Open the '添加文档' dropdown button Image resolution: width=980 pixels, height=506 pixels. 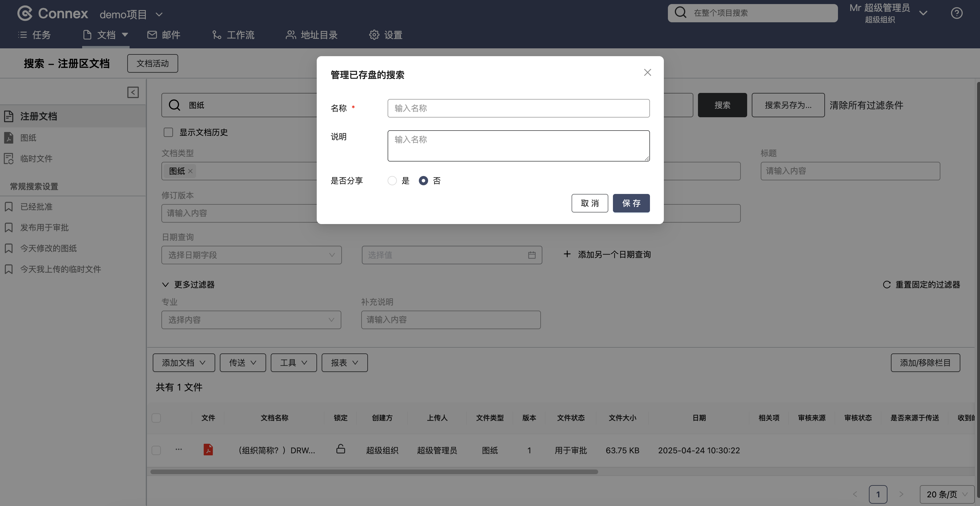pyautogui.click(x=184, y=362)
